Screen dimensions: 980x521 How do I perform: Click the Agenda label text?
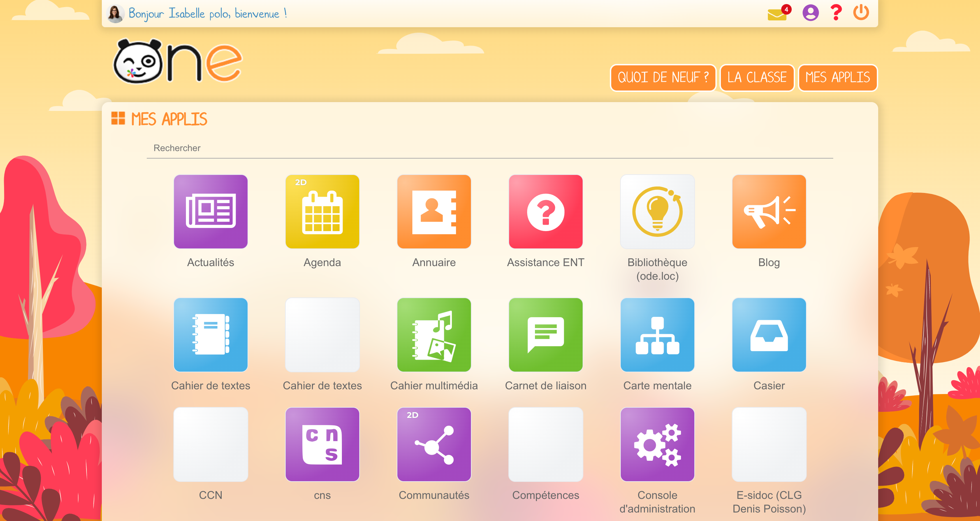[x=322, y=263]
